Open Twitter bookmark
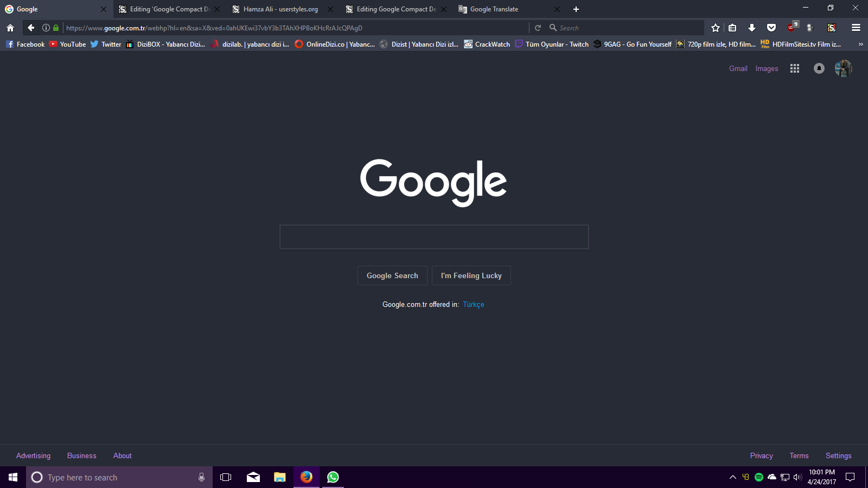 tap(106, 44)
